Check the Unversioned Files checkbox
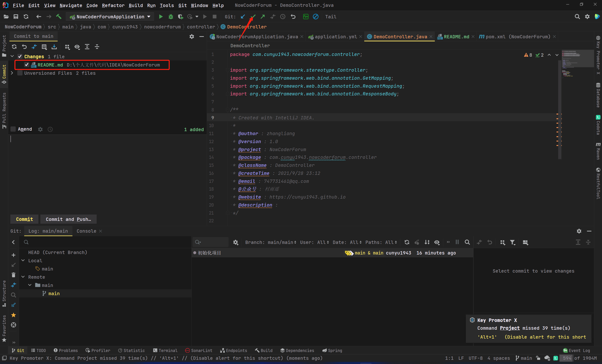The height and width of the screenshot is (364, 602). click(20, 73)
